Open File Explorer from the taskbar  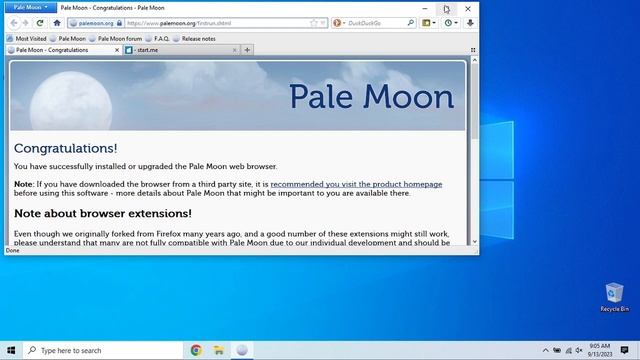click(x=219, y=350)
